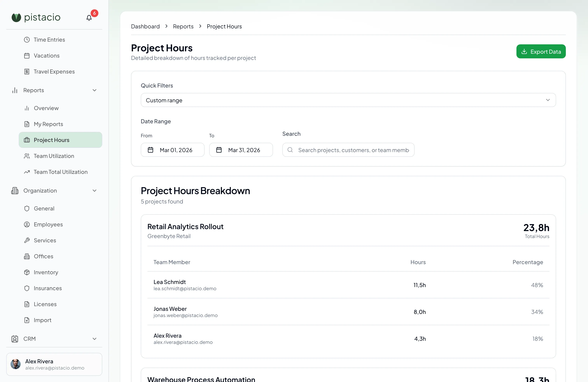Click the Team Utilization people icon
588x382 pixels.
click(x=27, y=156)
